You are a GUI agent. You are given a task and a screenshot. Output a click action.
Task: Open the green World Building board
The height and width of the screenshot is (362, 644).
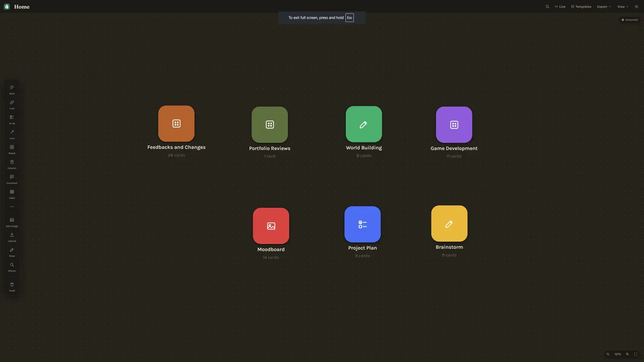[x=364, y=124]
